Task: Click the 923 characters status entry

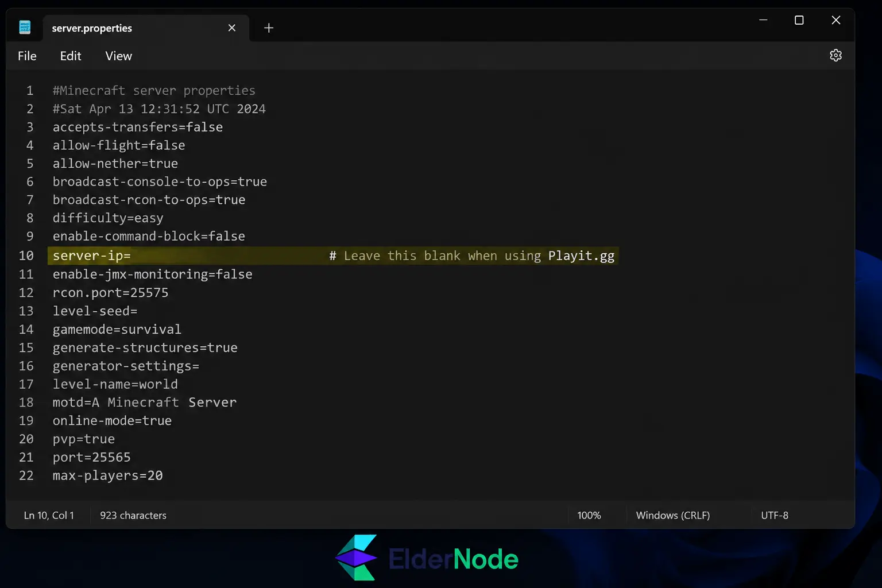Action: pos(133,515)
